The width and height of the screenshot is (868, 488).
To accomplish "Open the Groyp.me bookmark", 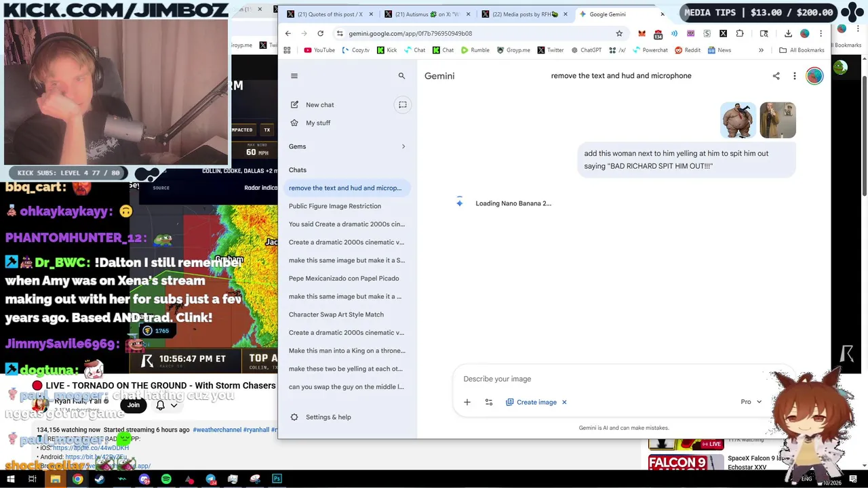I will [x=513, y=50].
